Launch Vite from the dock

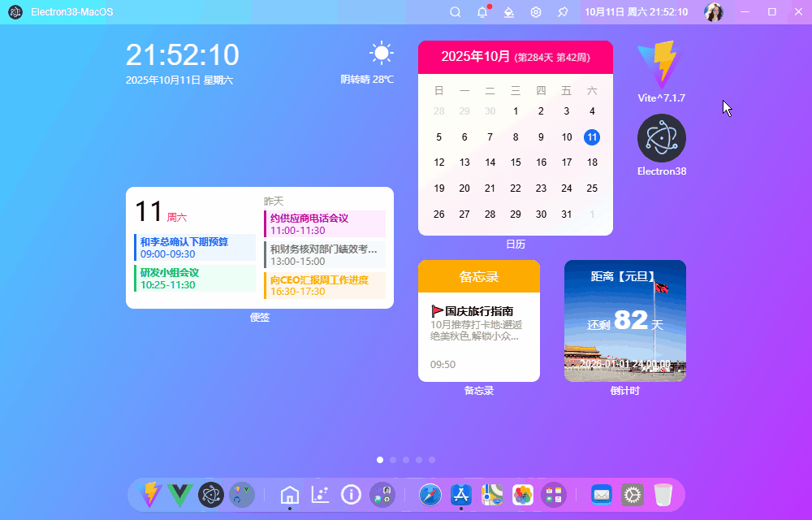[150, 495]
